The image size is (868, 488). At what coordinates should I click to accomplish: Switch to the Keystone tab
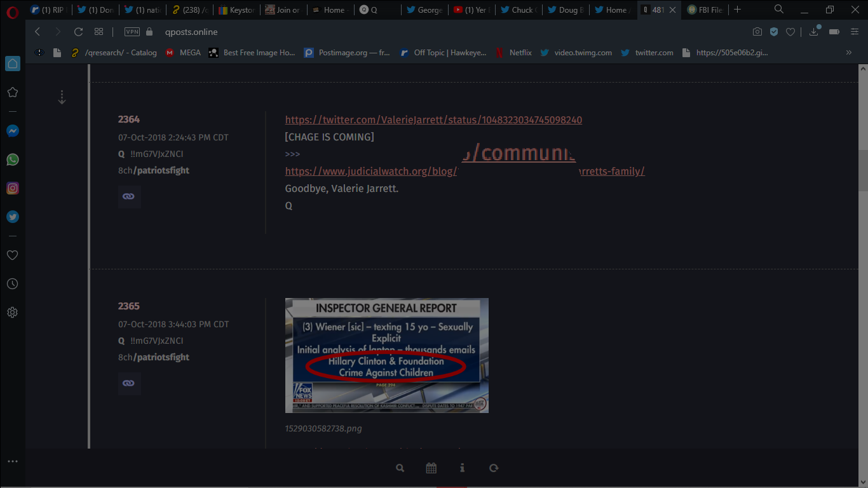(236, 10)
